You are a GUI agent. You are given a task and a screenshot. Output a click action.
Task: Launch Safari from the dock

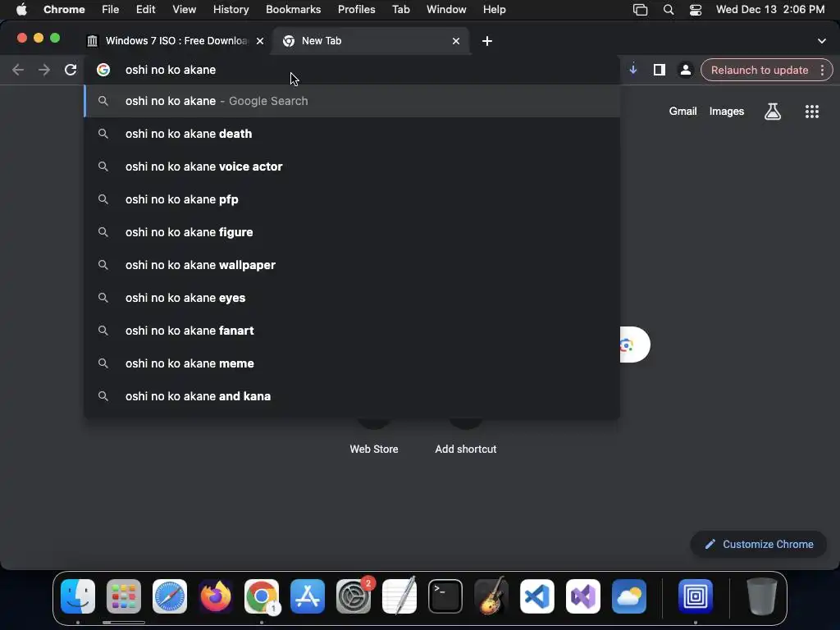[x=170, y=596]
